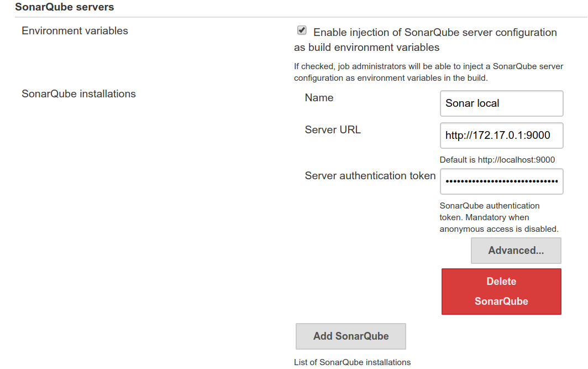
Task: Click the If checked, job administrators description
Action: point(428,72)
